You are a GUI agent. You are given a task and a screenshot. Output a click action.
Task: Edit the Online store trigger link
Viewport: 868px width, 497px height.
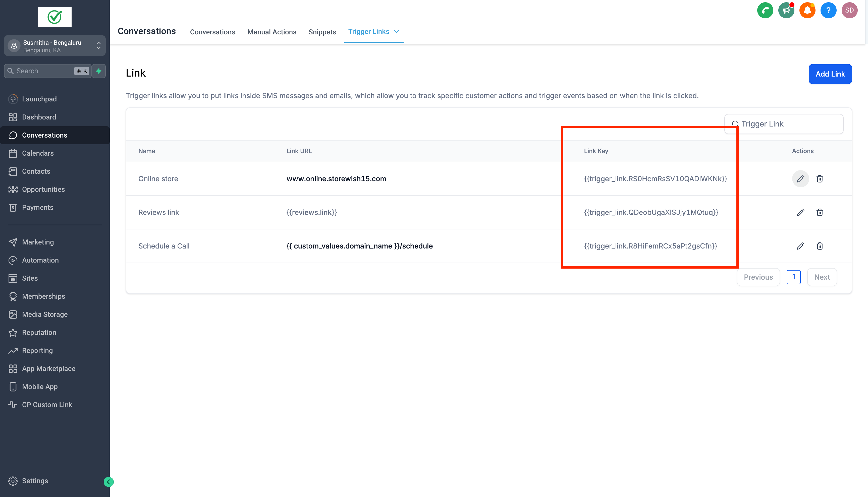(x=800, y=178)
